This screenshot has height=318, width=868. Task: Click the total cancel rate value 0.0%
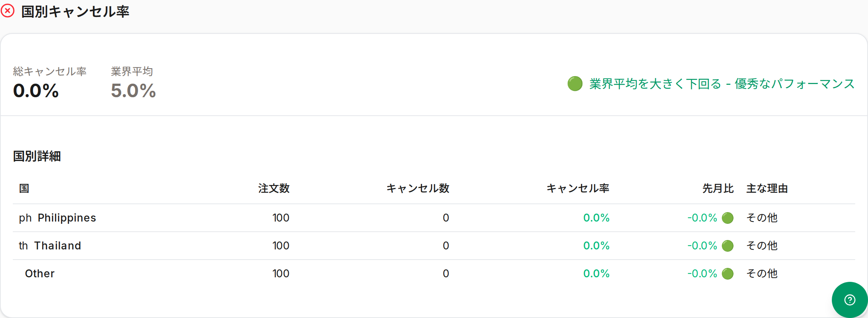[x=36, y=91]
